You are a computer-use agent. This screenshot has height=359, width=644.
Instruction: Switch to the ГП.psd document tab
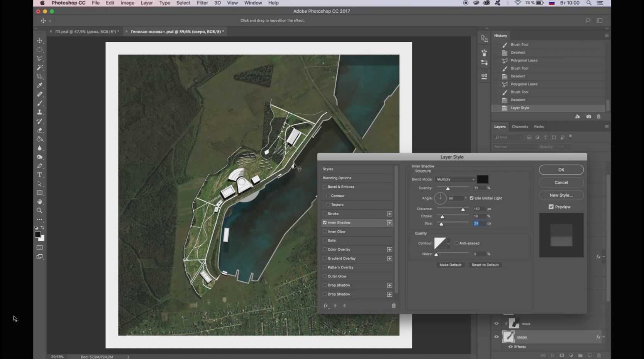coord(87,32)
